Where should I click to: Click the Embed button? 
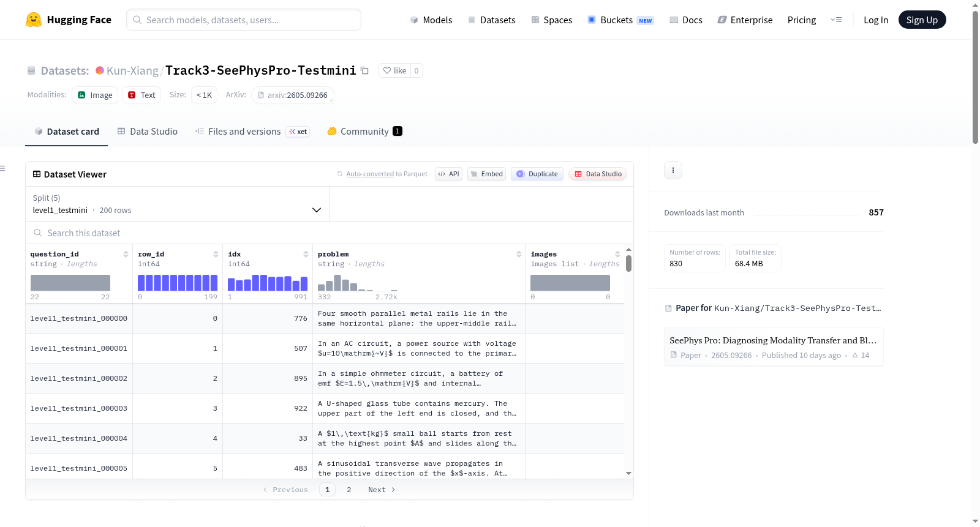486,174
